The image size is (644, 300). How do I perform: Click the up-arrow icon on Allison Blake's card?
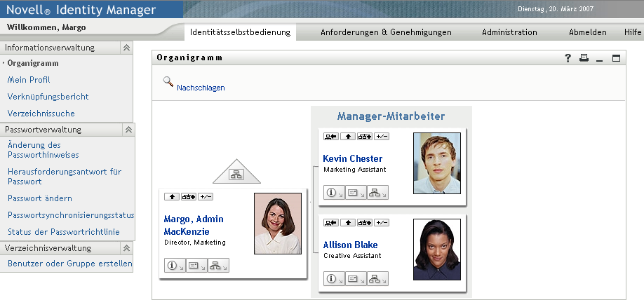pos(348,223)
